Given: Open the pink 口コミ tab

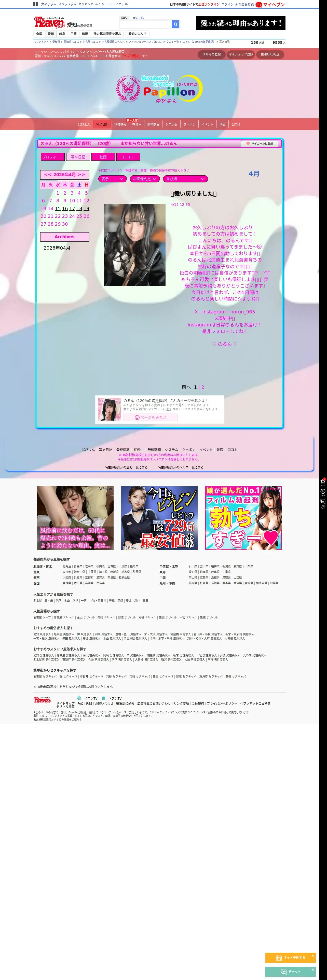Looking at the screenshot, I should [128, 157].
